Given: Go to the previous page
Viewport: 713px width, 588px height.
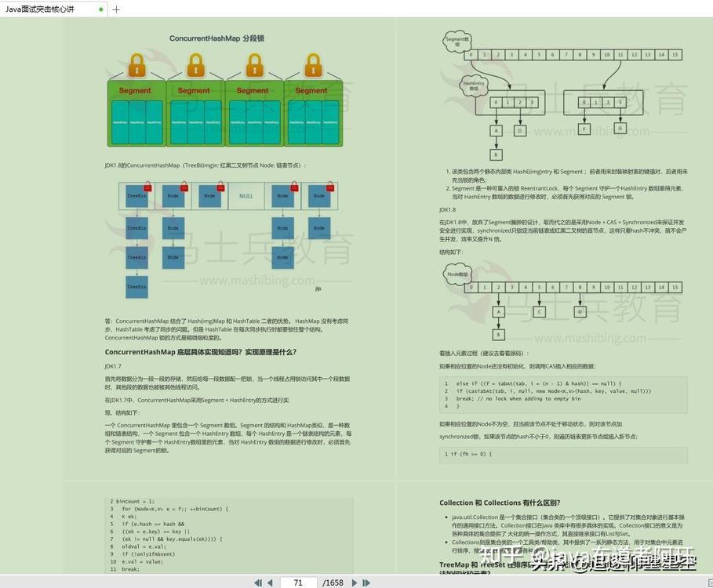Looking at the screenshot, I should [x=270, y=583].
